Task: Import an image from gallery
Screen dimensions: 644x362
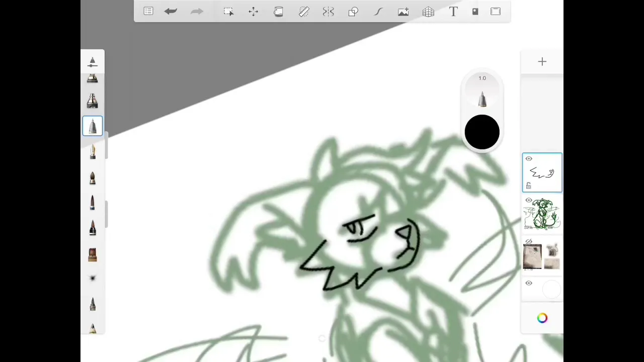Action: (x=403, y=11)
